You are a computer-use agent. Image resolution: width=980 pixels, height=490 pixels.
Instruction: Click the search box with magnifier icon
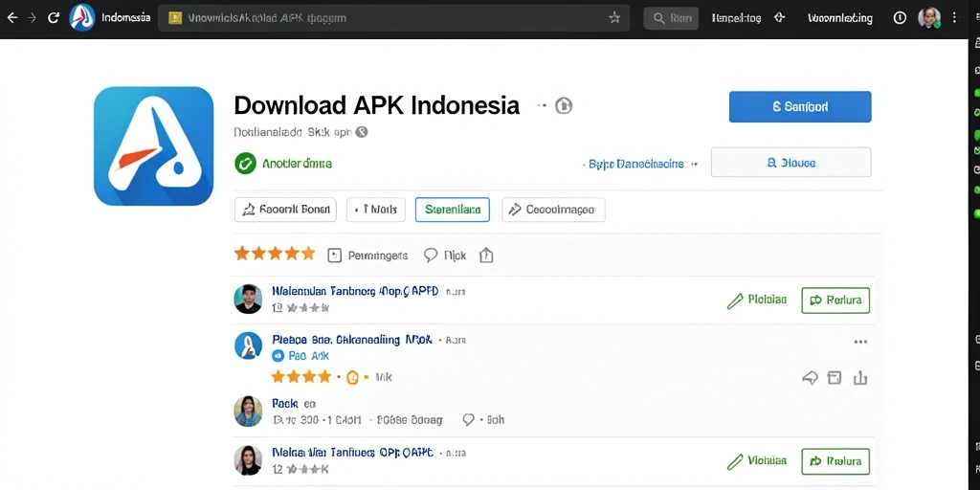(x=671, y=18)
